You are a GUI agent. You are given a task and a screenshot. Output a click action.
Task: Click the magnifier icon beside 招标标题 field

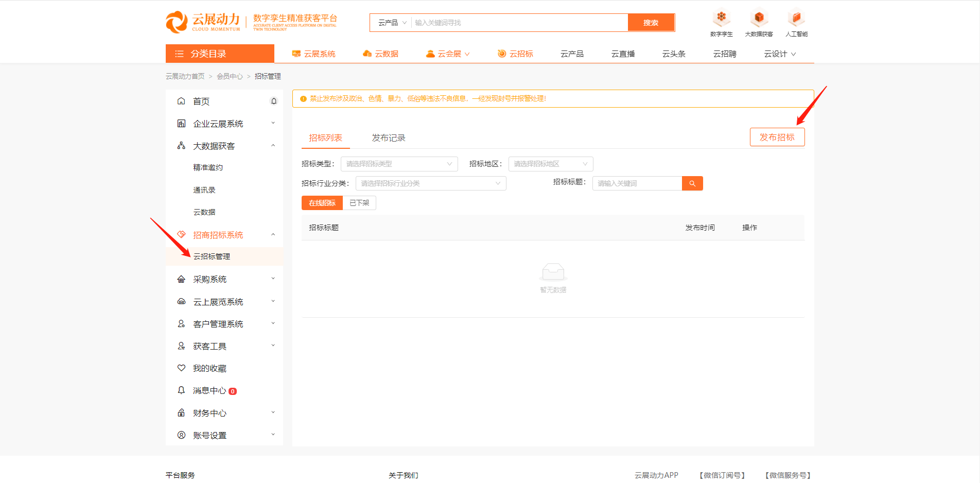[692, 183]
